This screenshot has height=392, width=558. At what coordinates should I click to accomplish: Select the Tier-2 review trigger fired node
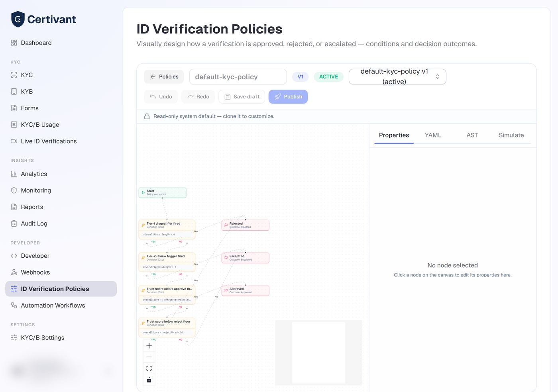(167, 262)
